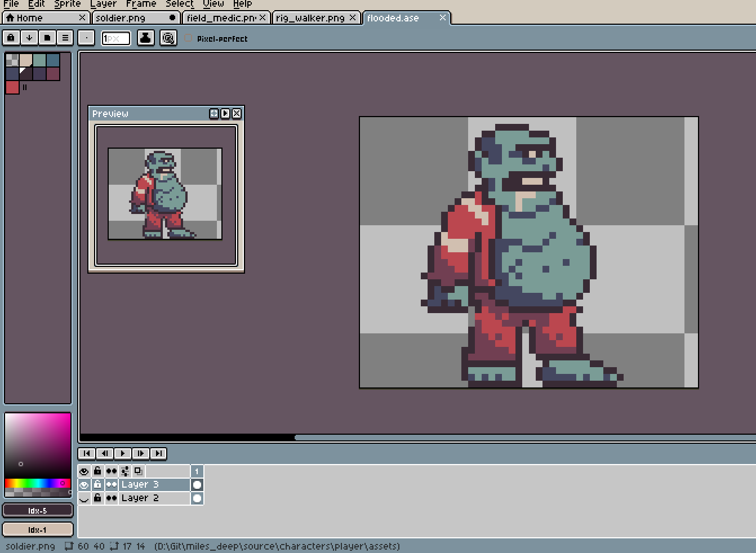Open the sort and gradients arrow button
Screen dimensions: 756x553
pos(29,38)
